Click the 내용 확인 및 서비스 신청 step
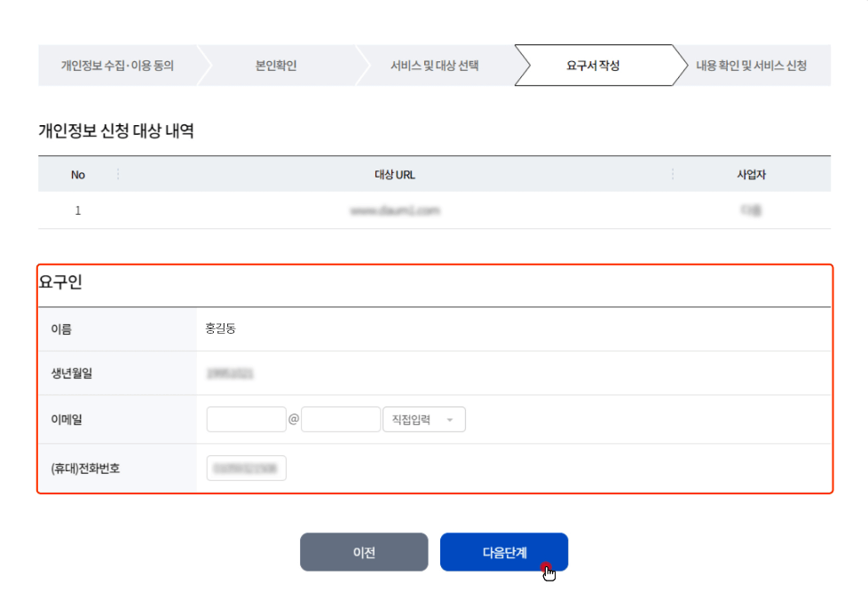 click(x=754, y=65)
